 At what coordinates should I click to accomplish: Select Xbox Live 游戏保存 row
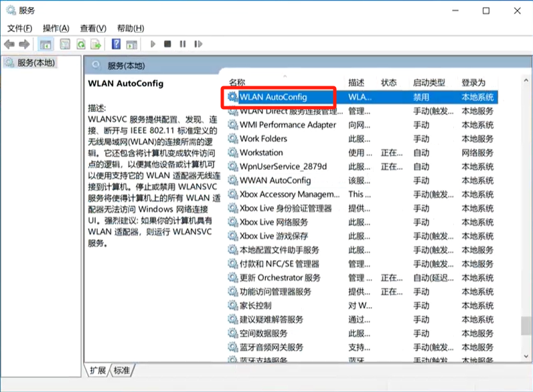tap(362, 236)
